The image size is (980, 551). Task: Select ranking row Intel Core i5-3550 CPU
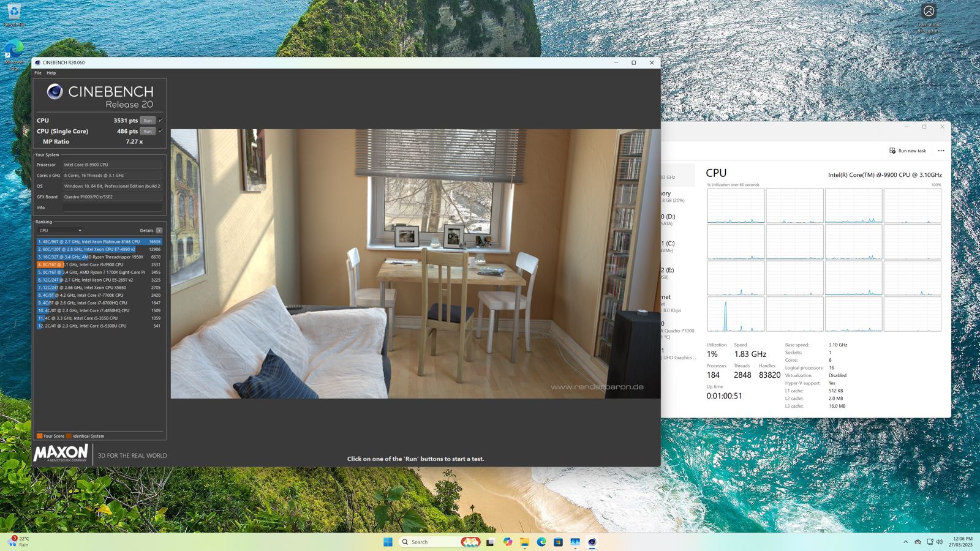[x=99, y=318]
